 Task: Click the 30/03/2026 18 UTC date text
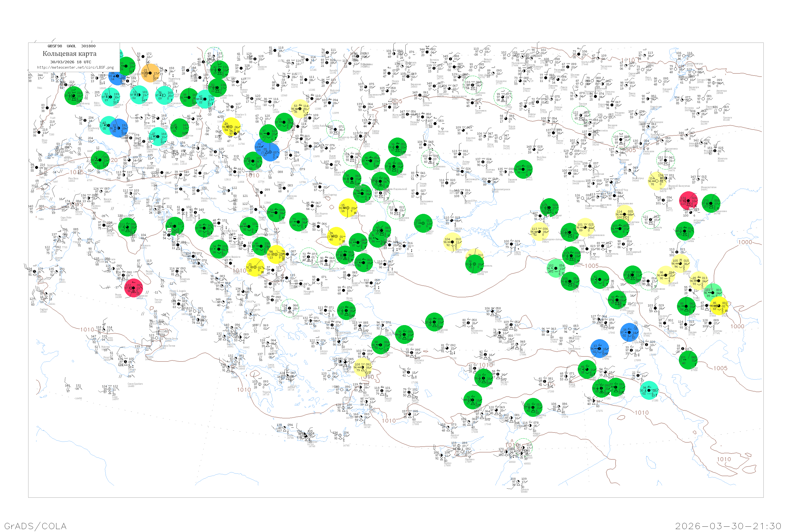pos(70,62)
